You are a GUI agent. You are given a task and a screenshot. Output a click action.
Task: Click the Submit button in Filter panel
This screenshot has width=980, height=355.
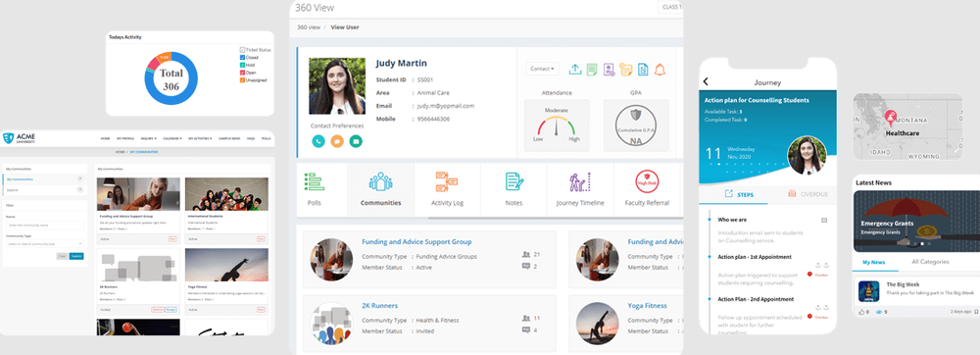click(76, 256)
